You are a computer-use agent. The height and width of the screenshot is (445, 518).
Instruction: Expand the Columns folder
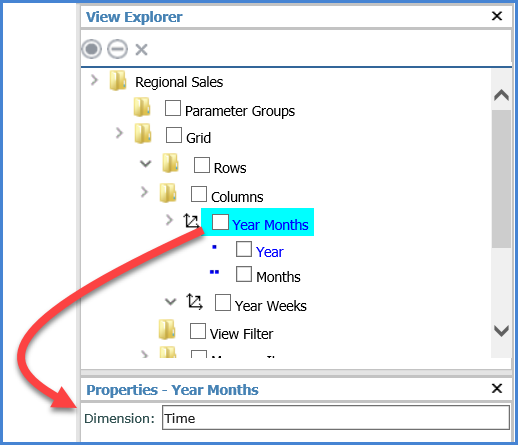pos(144,192)
